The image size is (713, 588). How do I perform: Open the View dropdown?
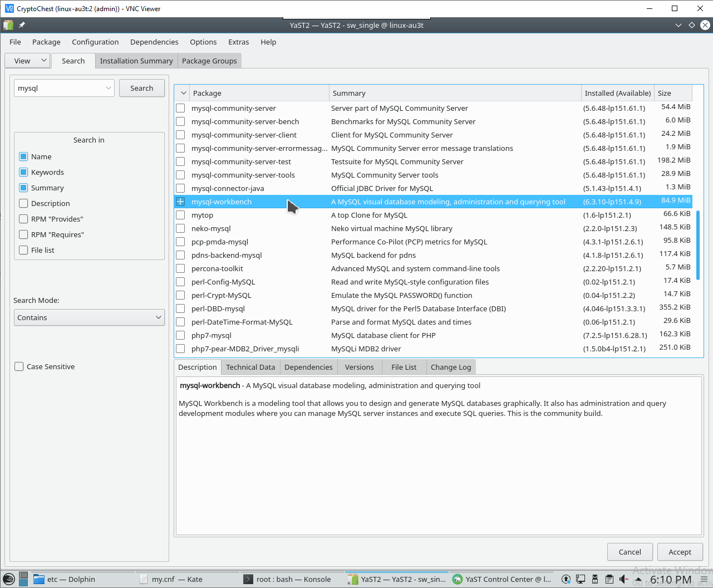[27, 61]
